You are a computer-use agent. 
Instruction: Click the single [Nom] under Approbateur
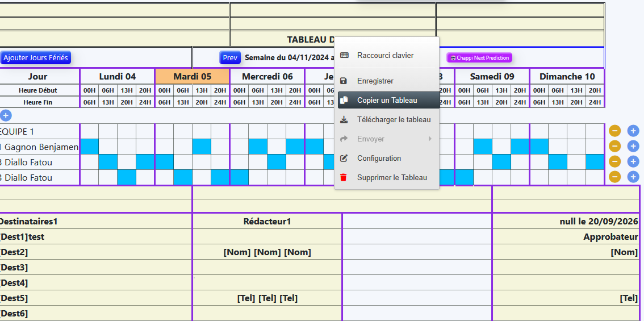click(624, 252)
